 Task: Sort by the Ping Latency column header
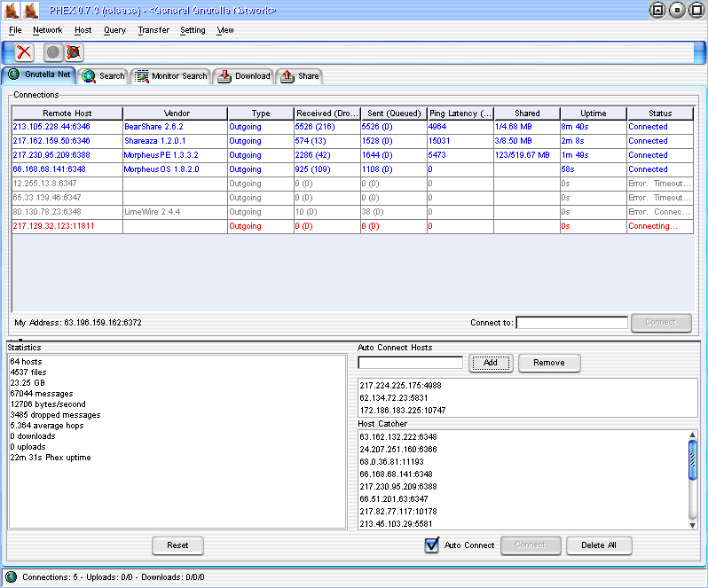pos(460,114)
